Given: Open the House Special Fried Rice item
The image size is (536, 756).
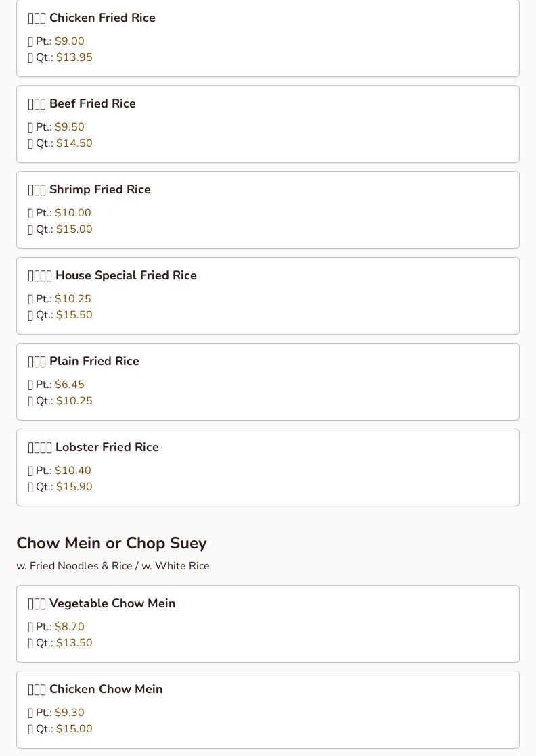Looking at the screenshot, I should point(126,276).
